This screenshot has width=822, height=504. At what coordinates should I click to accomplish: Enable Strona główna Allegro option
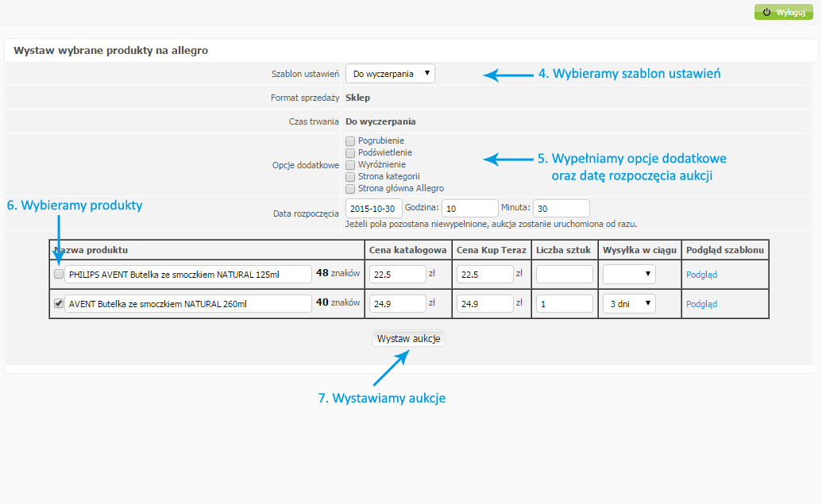pos(350,189)
